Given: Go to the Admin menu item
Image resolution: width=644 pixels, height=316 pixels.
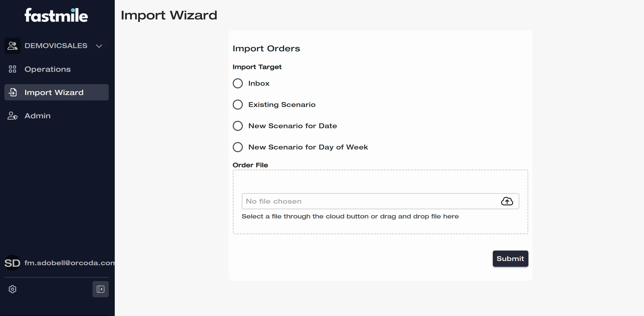Looking at the screenshot, I should [37, 116].
